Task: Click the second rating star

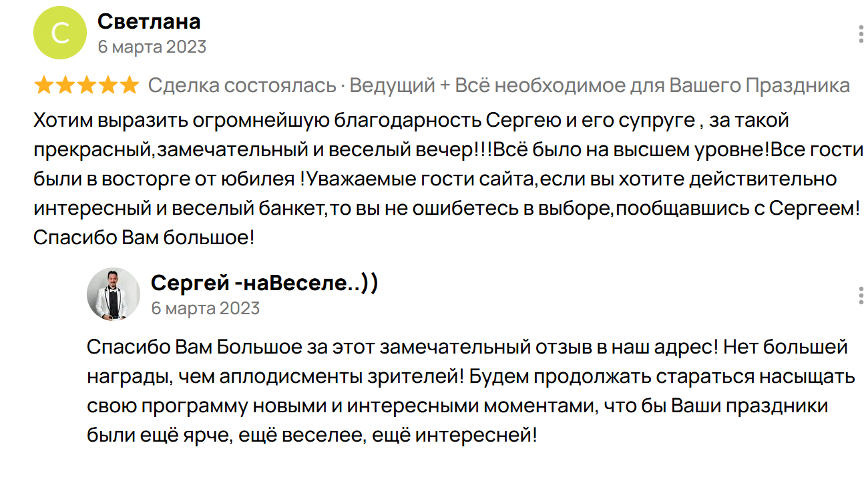Action: click(65, 85)
